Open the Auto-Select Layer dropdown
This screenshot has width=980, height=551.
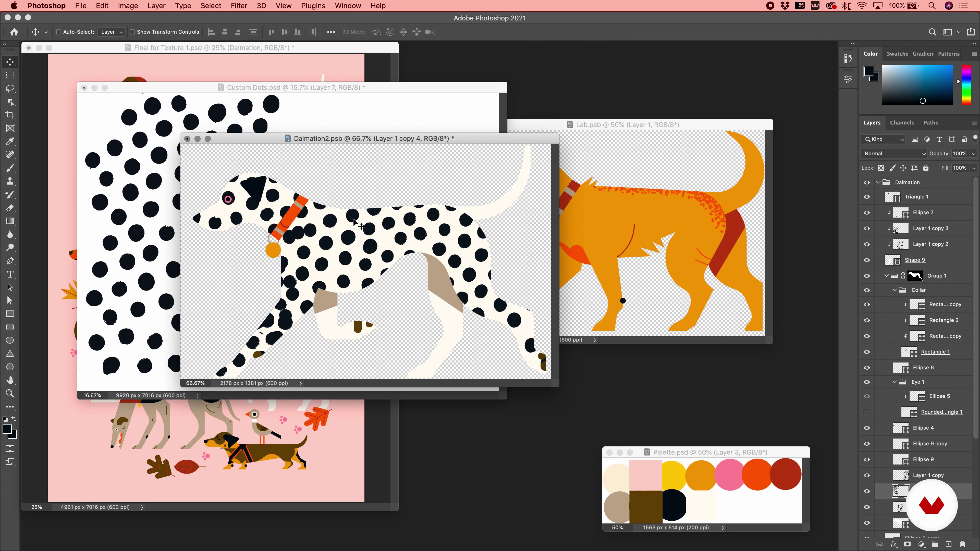tap(112, 32)
